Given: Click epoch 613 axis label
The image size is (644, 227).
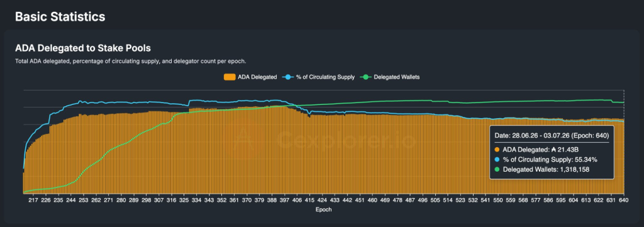Looking at the screenshot, I should click(586, 201).
